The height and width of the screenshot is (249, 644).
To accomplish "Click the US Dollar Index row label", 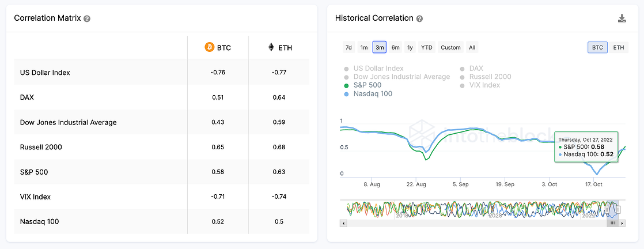I will coord(45,72).
